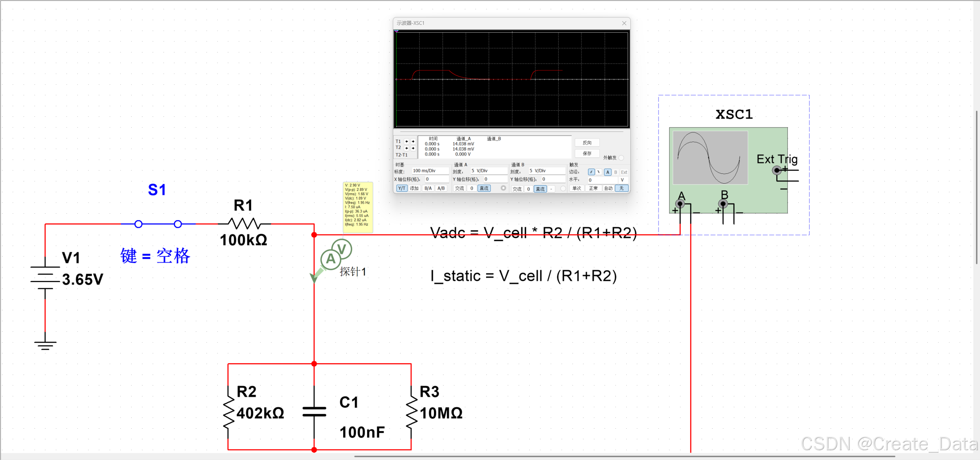
Task: Move cursor T2 right with its arrow
Action: 413,148
